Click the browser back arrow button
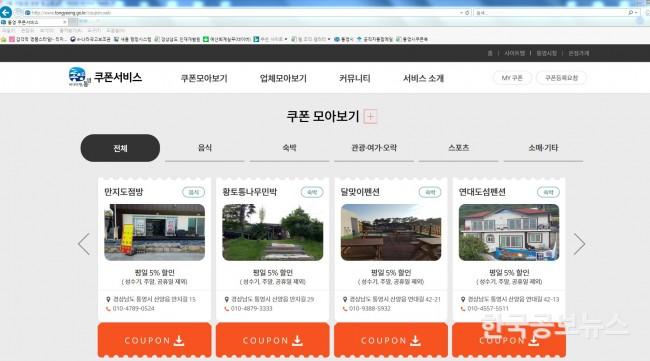 click(6, 12)
